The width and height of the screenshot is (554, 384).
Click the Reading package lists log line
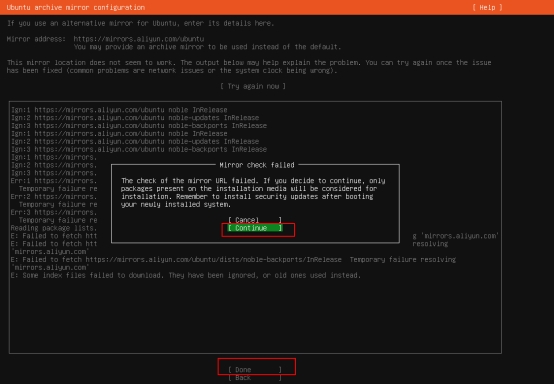click(x=54, y=228)
